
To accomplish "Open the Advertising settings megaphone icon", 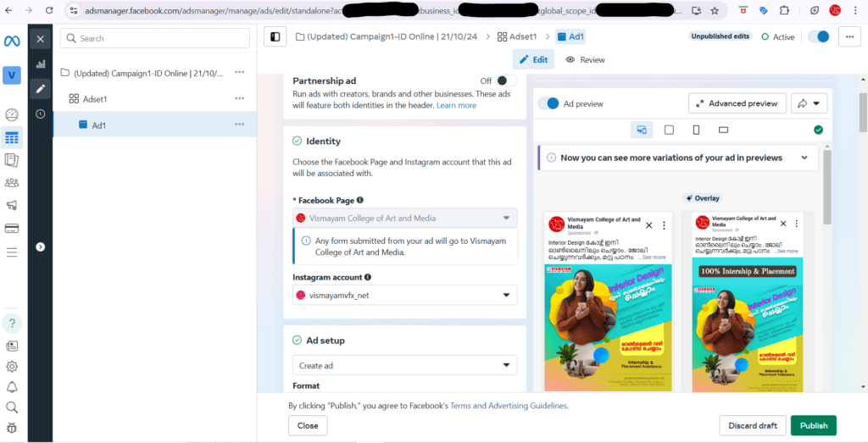I will pos(12,205).
